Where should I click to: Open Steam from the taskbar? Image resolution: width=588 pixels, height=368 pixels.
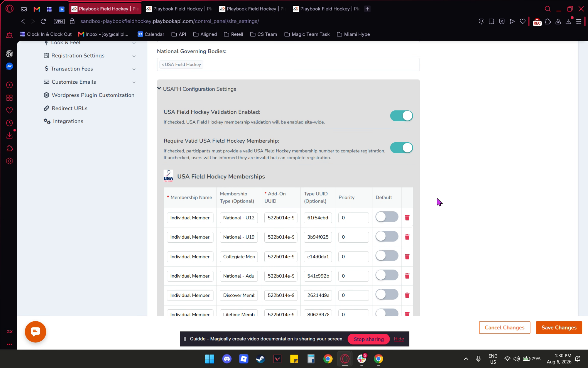(260, 359)
